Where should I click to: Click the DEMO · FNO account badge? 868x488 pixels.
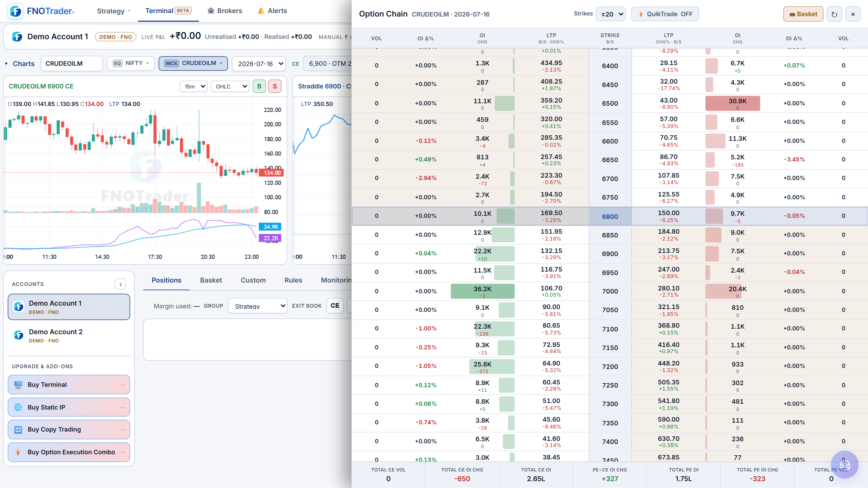(x=115, y=37)
